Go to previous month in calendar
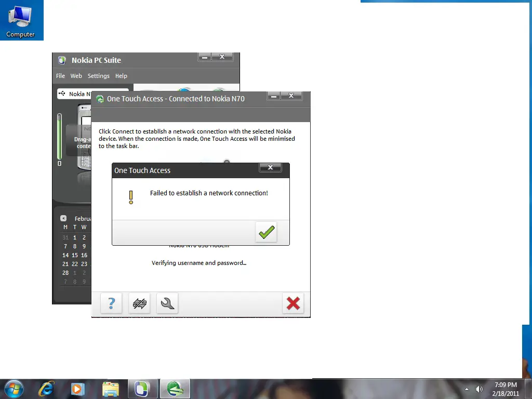This screenshot has width=532, height=399. [x=63, y=218]
